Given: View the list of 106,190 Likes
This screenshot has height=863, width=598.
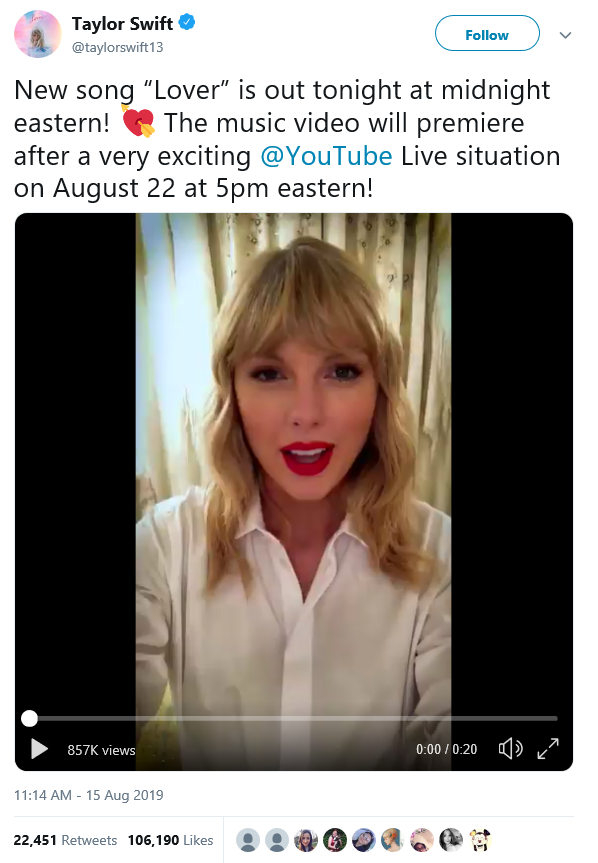Looking at the screenshot, I should 171,840.
